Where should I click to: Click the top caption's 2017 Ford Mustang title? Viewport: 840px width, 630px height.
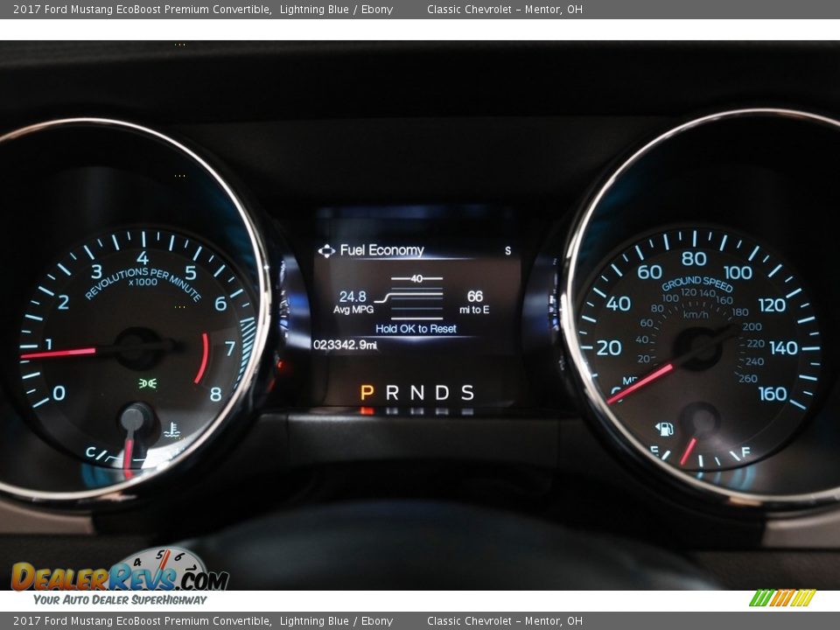pyautogui.click(x=142, y=9)
